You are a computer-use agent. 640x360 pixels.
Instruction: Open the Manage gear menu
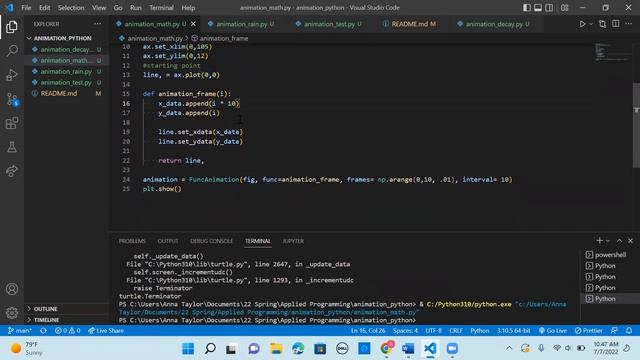(12, 313)
